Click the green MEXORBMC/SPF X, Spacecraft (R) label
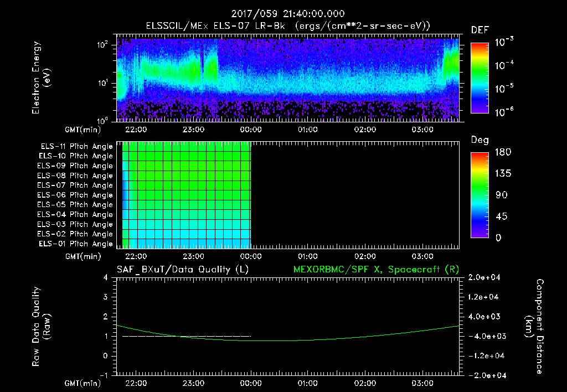 [376, 270]
